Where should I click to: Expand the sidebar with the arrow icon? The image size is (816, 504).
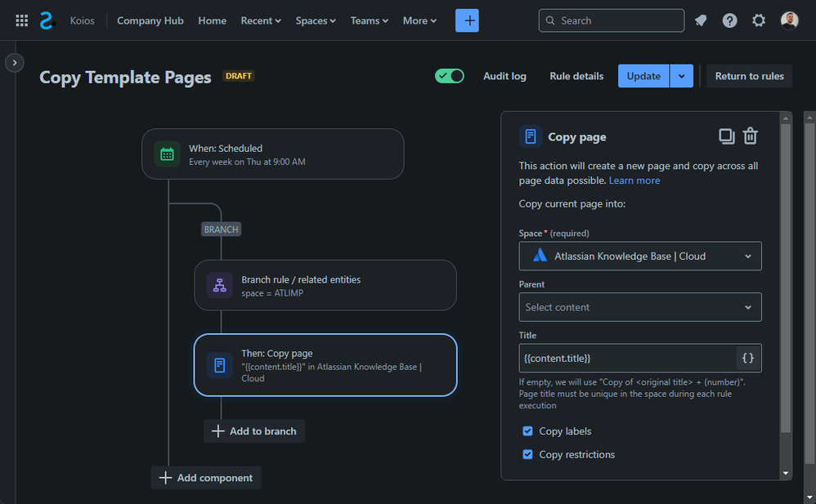[15, 63]
